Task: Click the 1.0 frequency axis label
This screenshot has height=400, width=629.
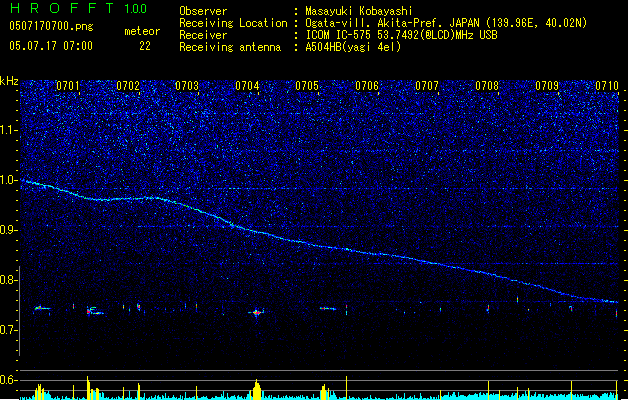Action: point(9,180)
